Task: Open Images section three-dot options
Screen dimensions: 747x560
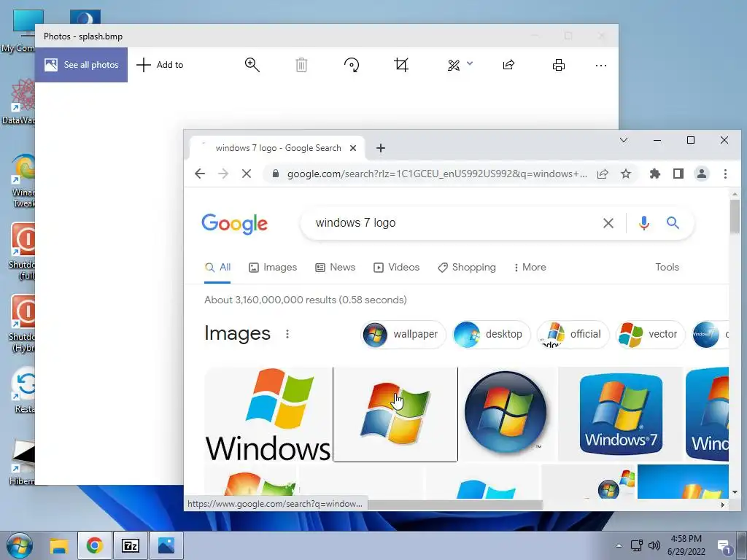Action: tap(287, 334)
